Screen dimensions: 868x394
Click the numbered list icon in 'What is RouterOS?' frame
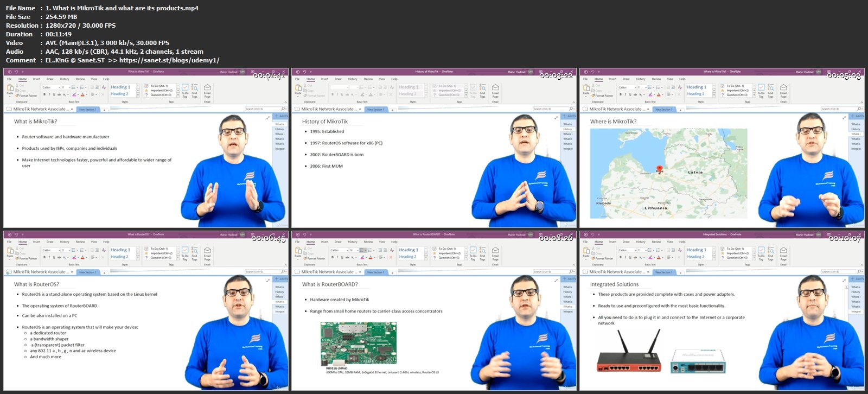tap(81, 250)
